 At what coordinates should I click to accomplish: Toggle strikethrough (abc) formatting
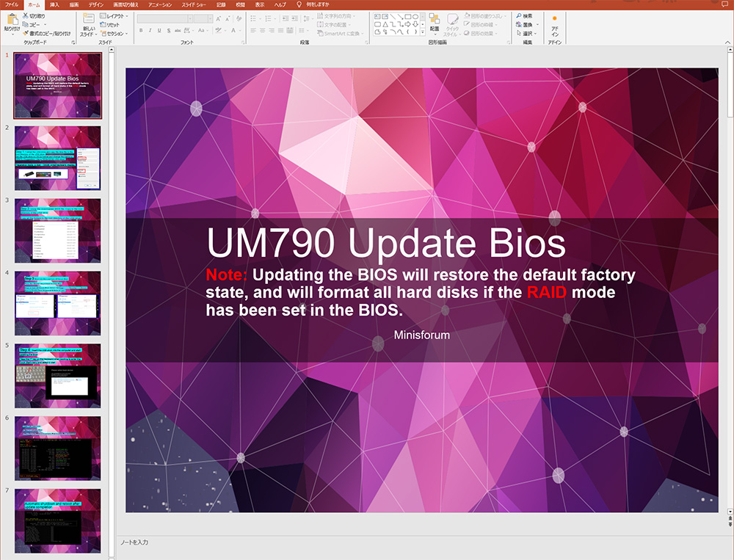[178, 30]
